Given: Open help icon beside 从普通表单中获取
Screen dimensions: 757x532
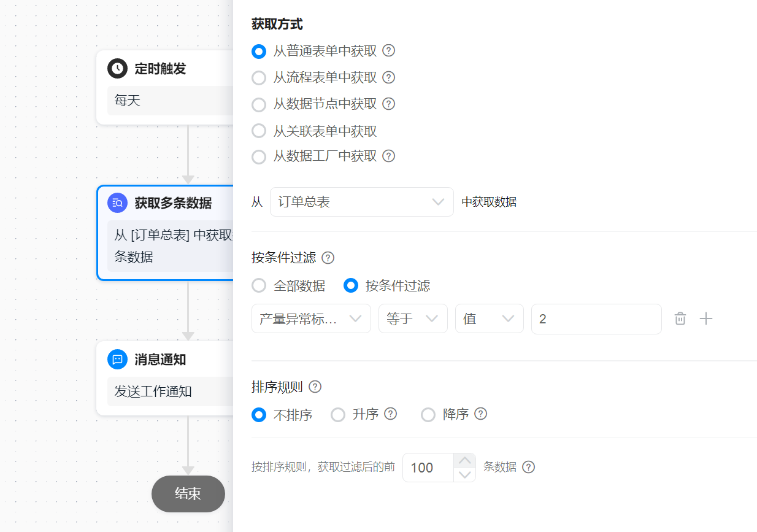Looking at the screenshot, I should pos(388,51).
